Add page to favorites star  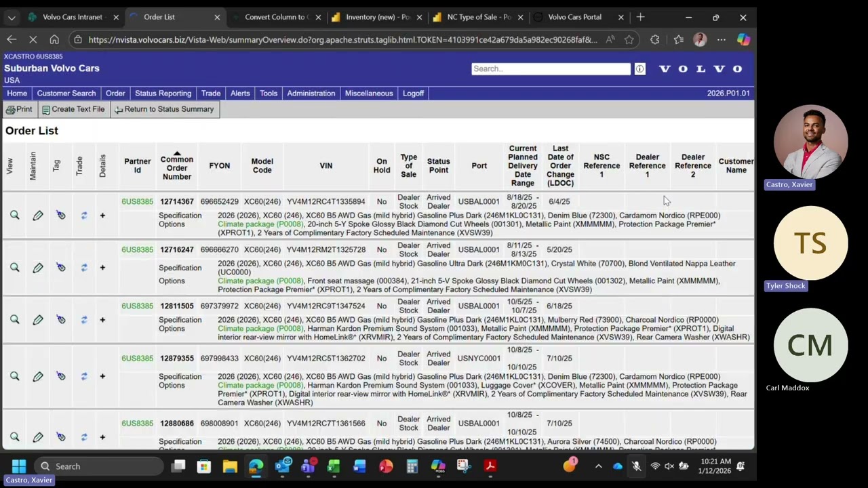[629, 40]
